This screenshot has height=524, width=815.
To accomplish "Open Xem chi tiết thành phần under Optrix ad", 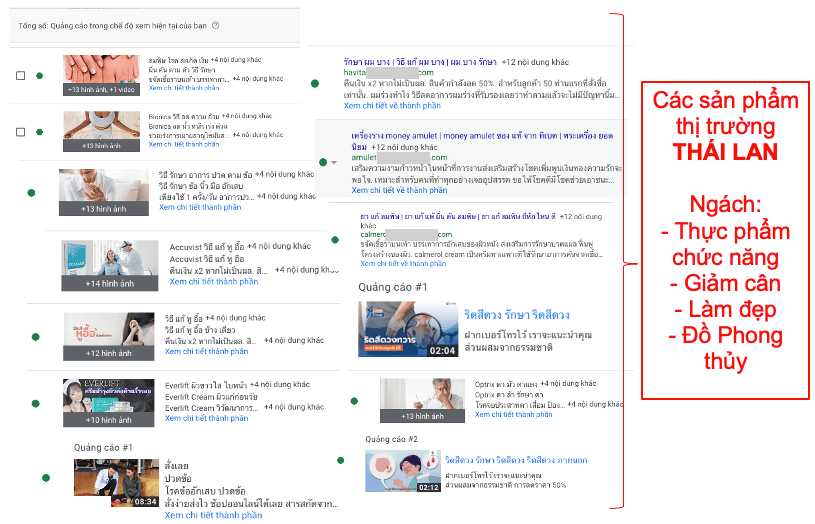I will (514, 414).
